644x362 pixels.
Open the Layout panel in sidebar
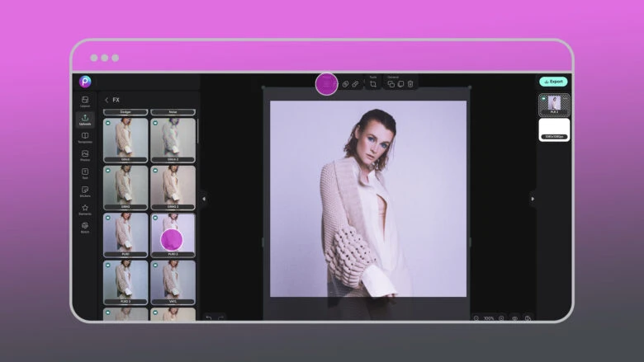(85, 101)
